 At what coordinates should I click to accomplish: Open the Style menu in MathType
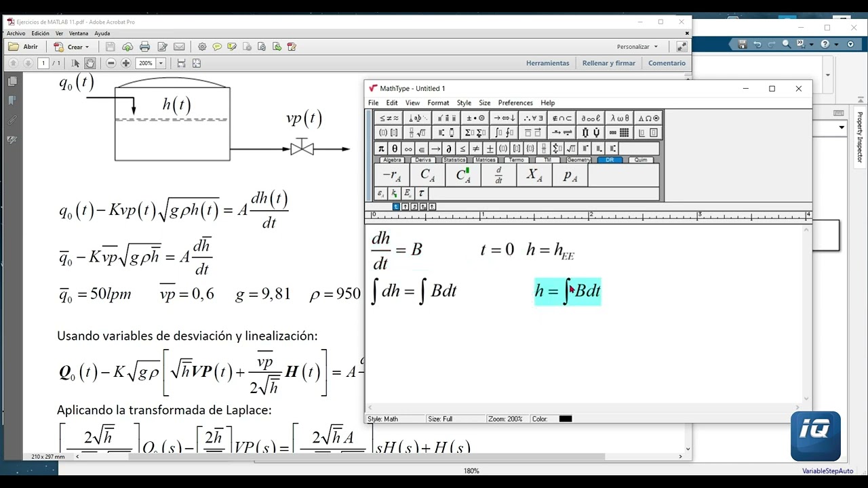coord(464,103)
